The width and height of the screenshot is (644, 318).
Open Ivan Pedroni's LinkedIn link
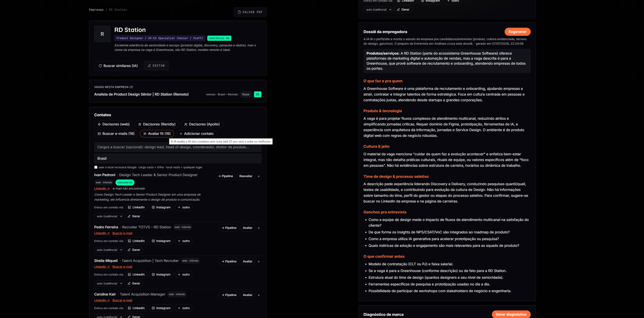point(102,189)
